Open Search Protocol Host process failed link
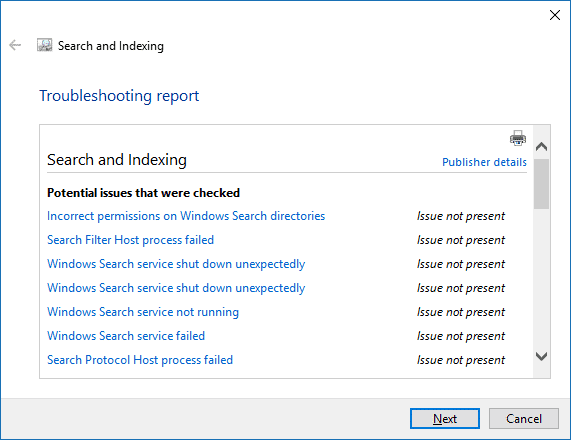The height and width of the screenshot is (440, 571). [x=140, y=360]
